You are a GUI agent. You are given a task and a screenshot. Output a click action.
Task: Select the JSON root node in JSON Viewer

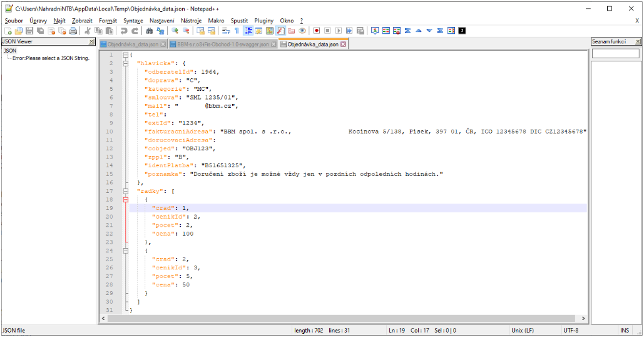pos(10,51)
